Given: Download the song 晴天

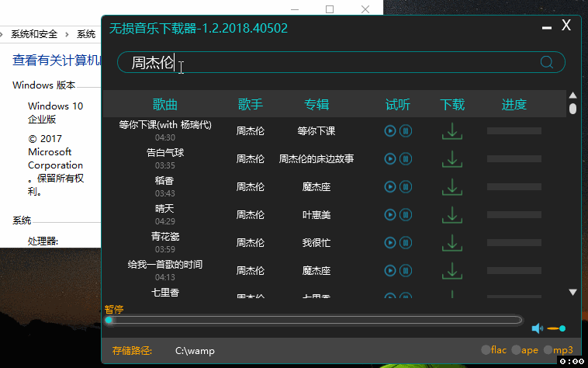Looking at the screenshot, I should point(452,215).
